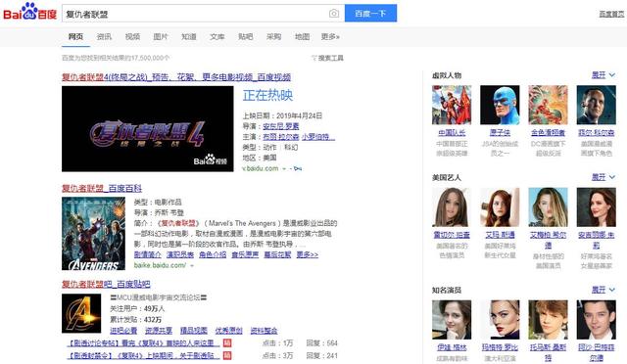Viewport: 627px width, 364px height.
Task: Open the 托马斯·桑斯特 actor photo
Action: click(548, 320)
